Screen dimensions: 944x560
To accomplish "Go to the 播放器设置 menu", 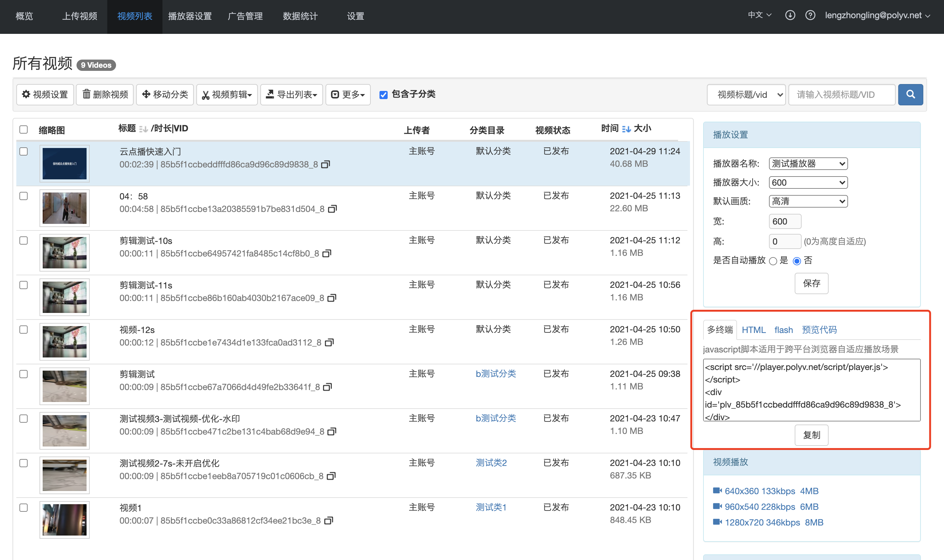I will click(190, 16).
